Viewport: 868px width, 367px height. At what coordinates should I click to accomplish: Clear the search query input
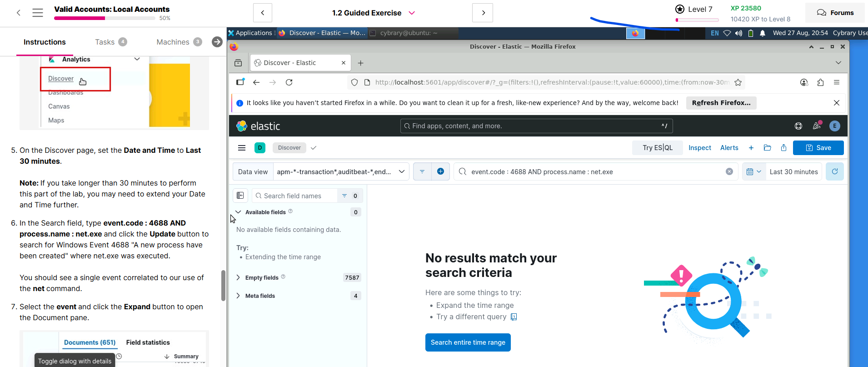coord(729,171)
